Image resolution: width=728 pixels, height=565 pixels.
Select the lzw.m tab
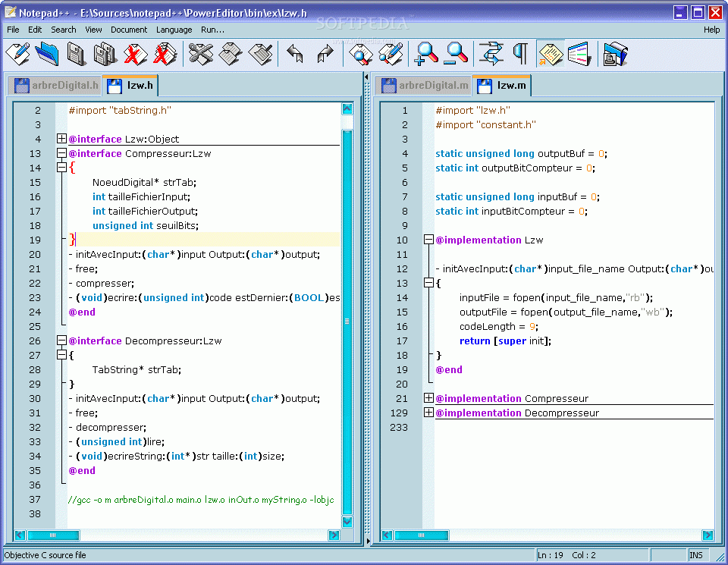(x=502, y=86)
